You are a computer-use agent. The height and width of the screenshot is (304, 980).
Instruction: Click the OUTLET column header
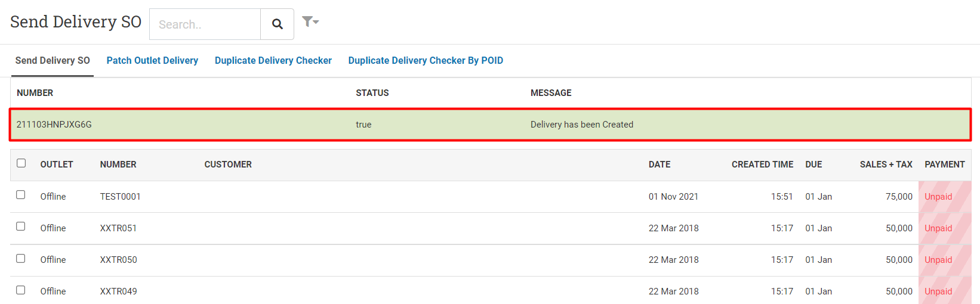(57, 165)
